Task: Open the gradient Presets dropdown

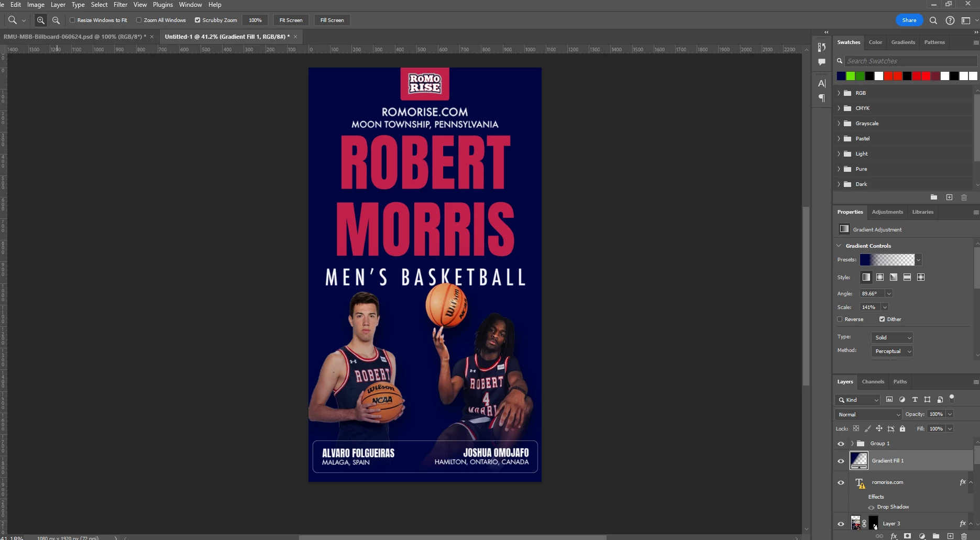Action: tap(918, 260)
